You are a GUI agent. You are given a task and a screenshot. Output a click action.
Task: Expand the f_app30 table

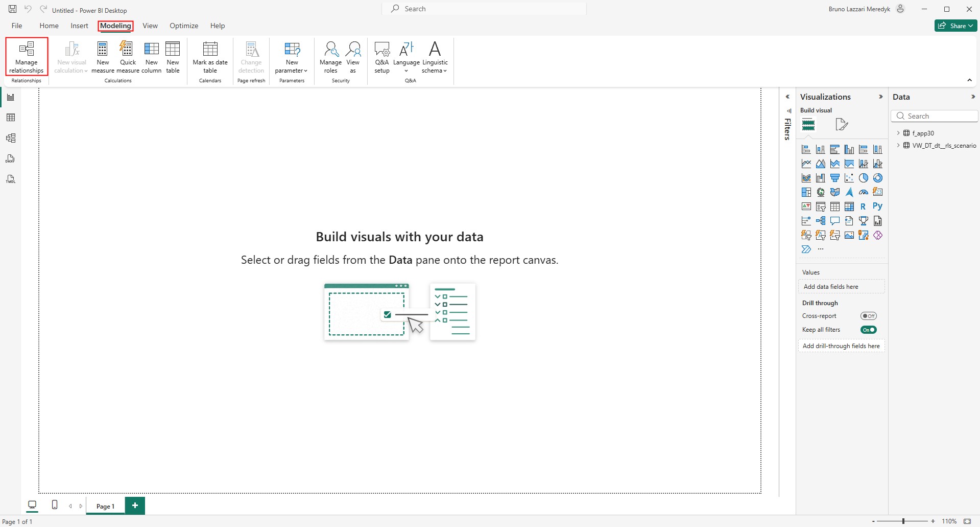click(x=899, y=133)
